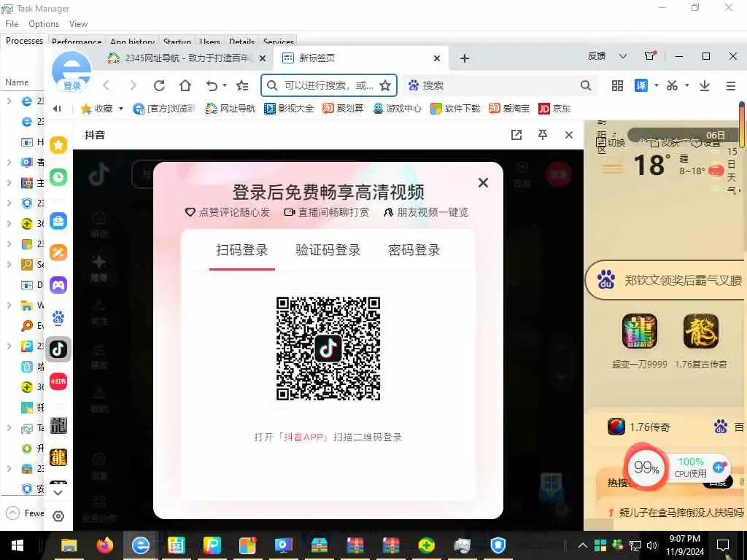The image size is (747, 560).
Task: Open Task Manager View menu
Action: pyautogui.click(x=78, y=24)
